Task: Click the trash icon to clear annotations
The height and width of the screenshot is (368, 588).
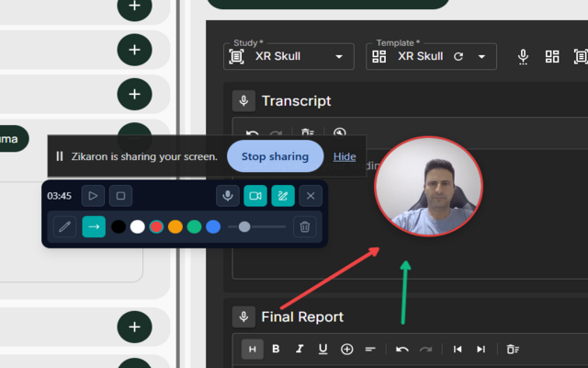Action: click(x=305, y=227)
